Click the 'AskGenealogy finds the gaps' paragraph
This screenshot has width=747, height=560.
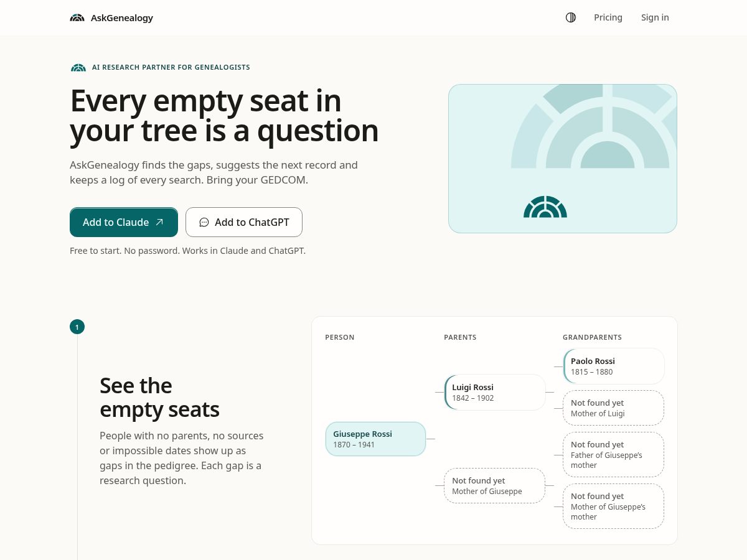214,172
